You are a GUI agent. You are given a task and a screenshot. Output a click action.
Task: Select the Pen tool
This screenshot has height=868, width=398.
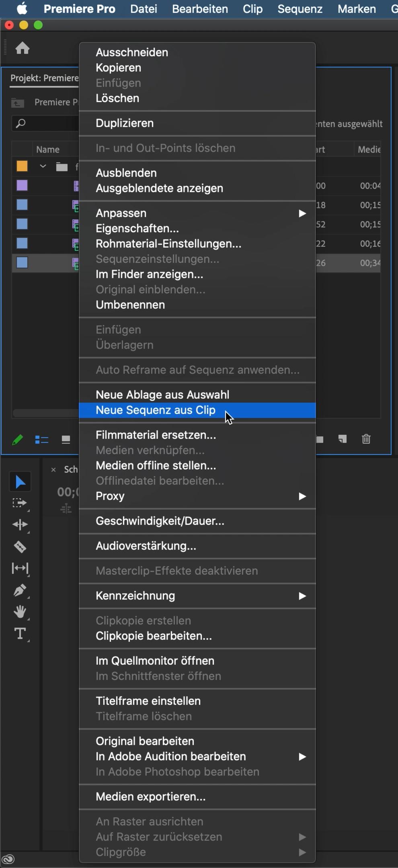20,590
